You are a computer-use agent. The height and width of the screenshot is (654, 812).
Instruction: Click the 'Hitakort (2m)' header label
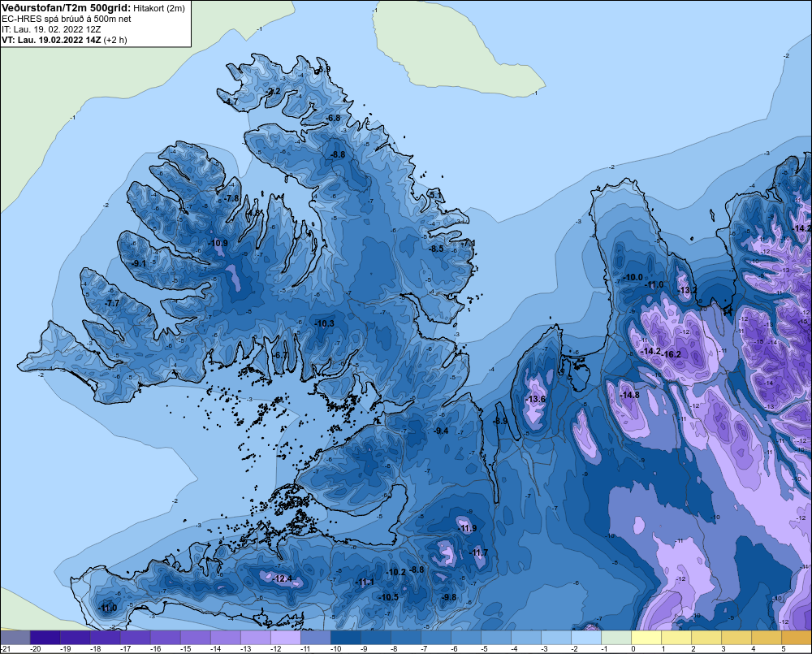(x=158, y=8)
